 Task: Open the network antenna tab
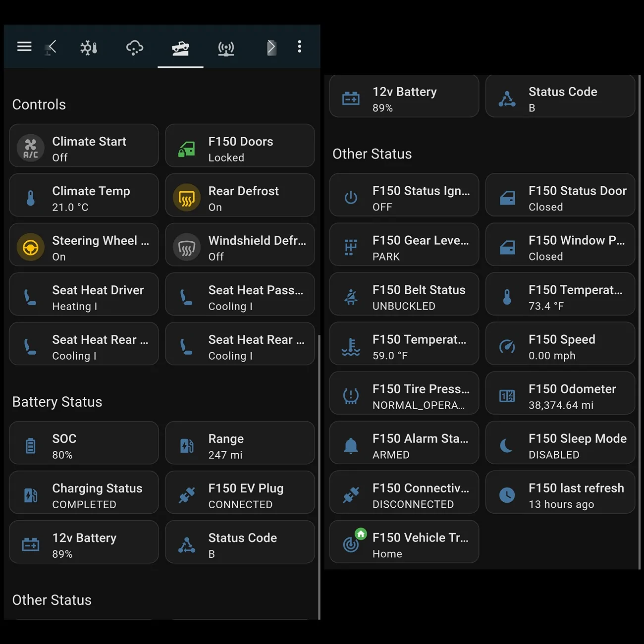click(x=226, y=48)
